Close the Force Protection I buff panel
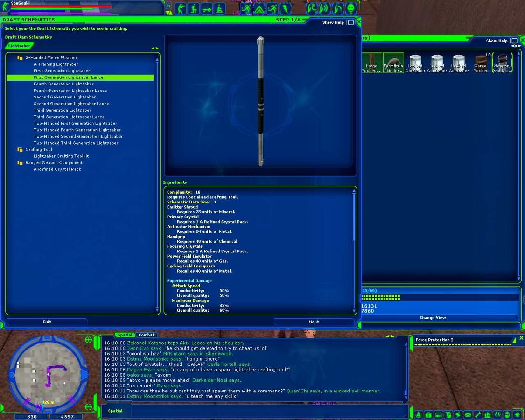Image resolution: width=525 pixels, height=420 pixels. (x=521, y=338)
